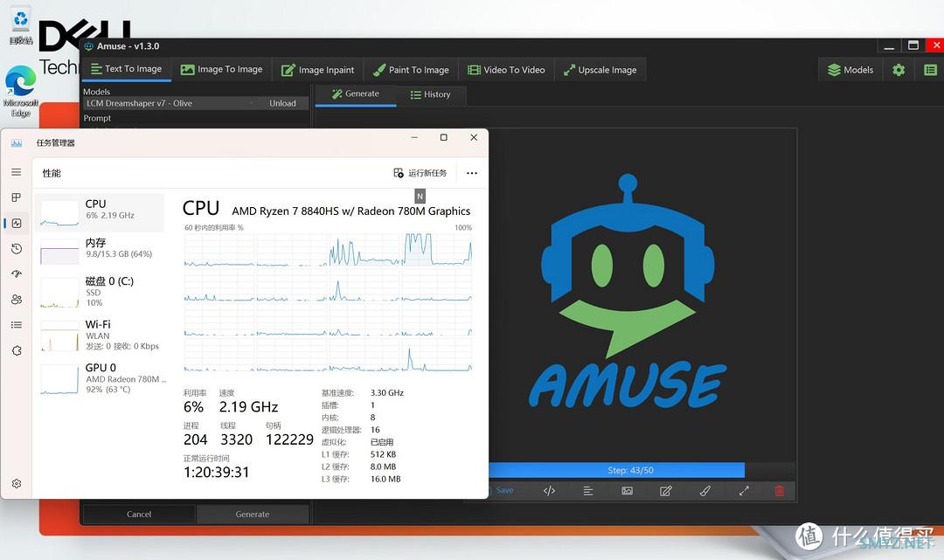944x560 pixels.
Task: Select the Wi-Fi performance entry
Action: click(100, 335)
